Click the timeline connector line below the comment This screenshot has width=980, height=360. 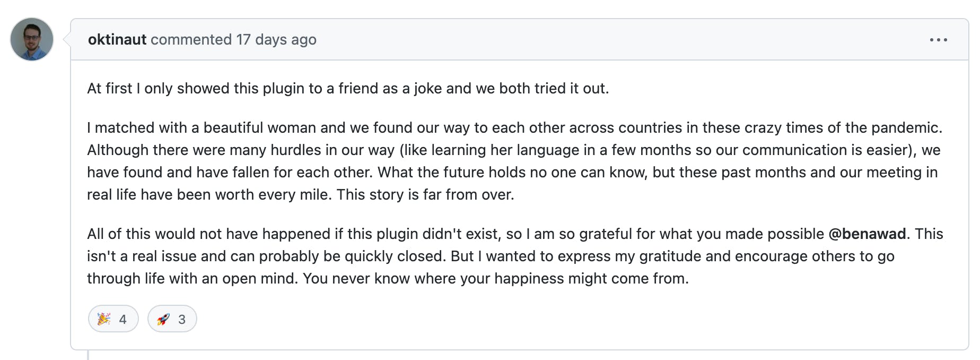88,355
